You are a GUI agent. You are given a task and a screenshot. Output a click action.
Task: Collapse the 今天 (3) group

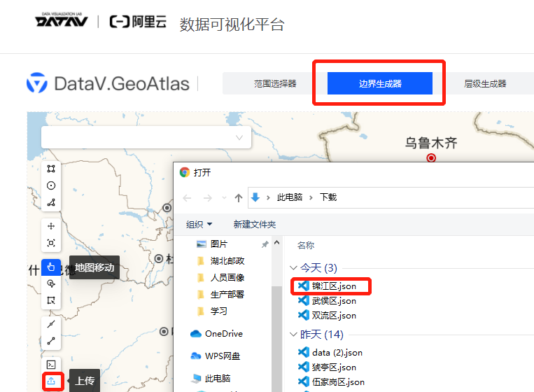point(293,267)
